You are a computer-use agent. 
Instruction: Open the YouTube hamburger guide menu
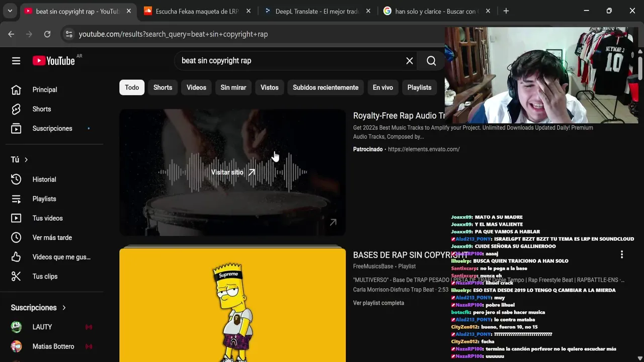click(x=16, y=61)
